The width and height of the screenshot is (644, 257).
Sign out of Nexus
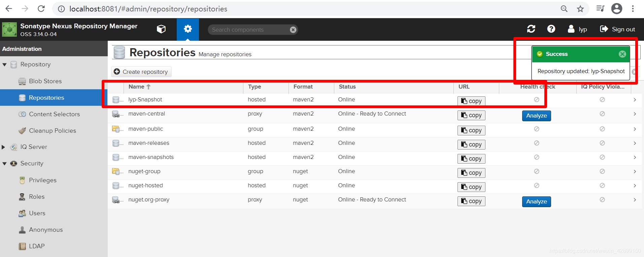coord(617,29)
